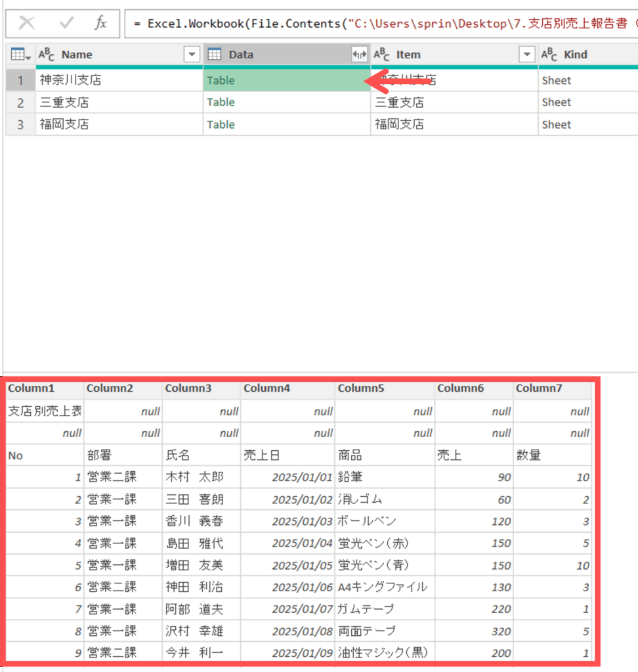This screenshot has width=638, height=672.
Task: Open the table menu icon at top-left corner
Action: click(x=21, y=55)
